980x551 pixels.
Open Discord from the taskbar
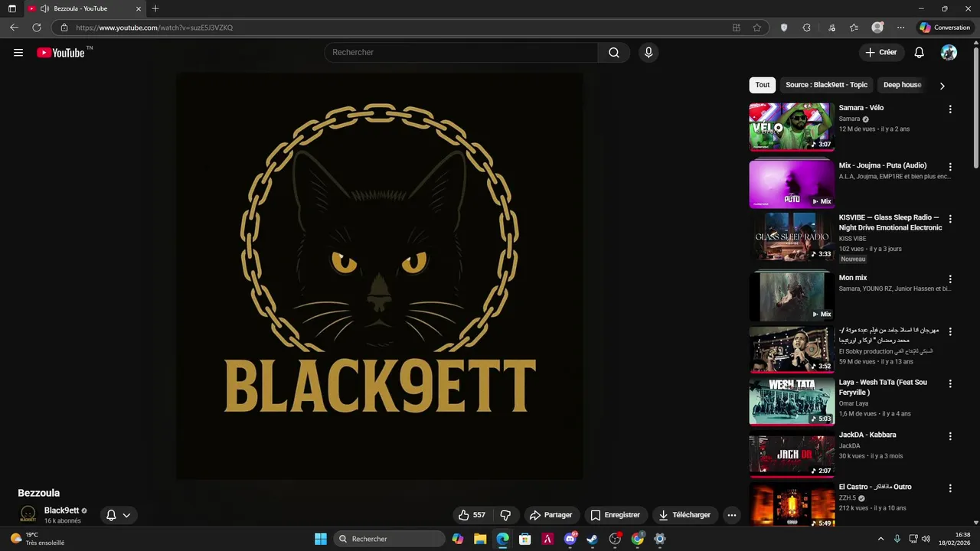pos(570,539)
